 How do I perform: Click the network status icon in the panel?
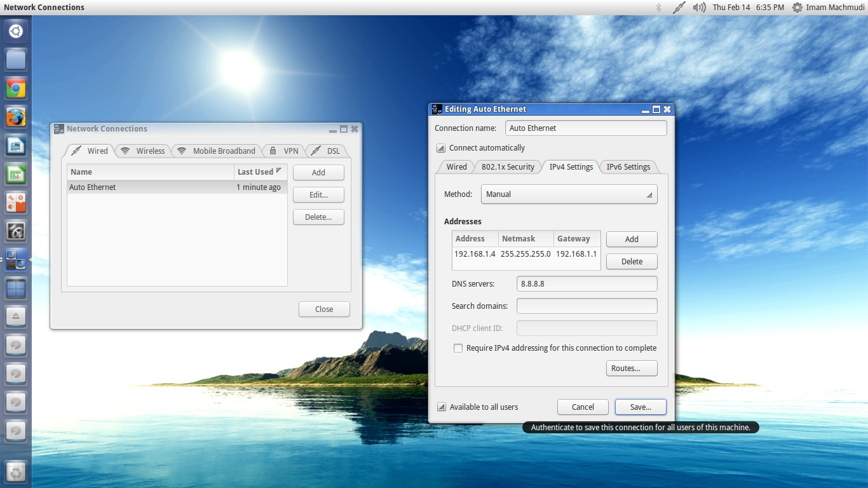(x=679, y=7)
